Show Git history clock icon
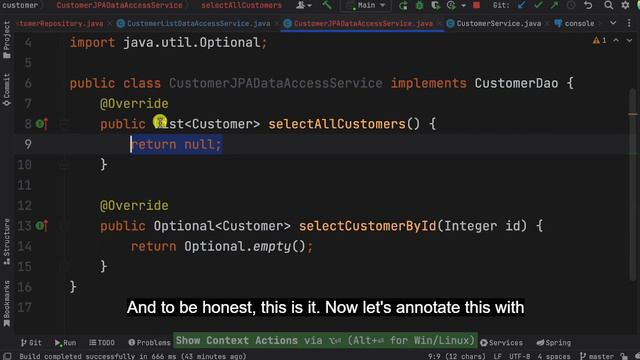This screenshot has height=360, width=640. [571, 5]
